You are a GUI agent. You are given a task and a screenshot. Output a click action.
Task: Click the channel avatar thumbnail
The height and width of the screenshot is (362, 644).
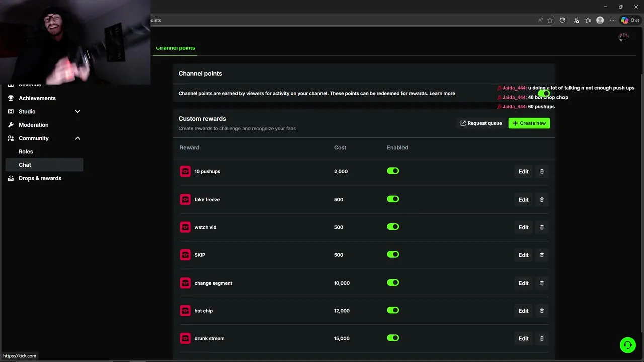624,37
